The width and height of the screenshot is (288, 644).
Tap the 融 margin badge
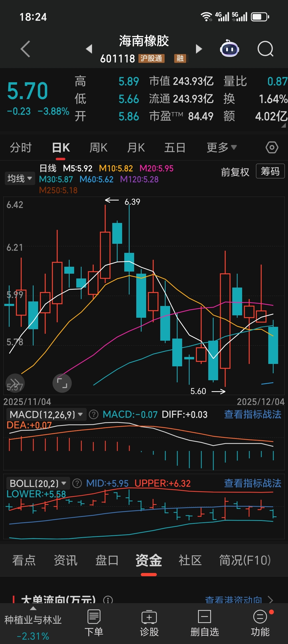coord(180,58)
